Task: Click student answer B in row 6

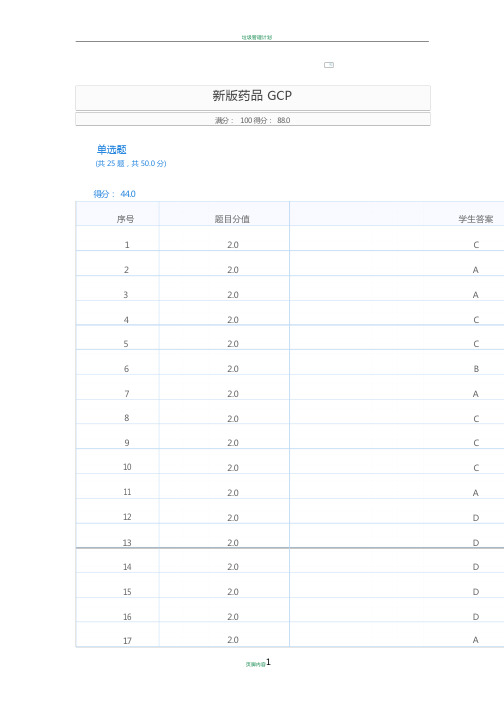Action: click(x=476, y=369)
